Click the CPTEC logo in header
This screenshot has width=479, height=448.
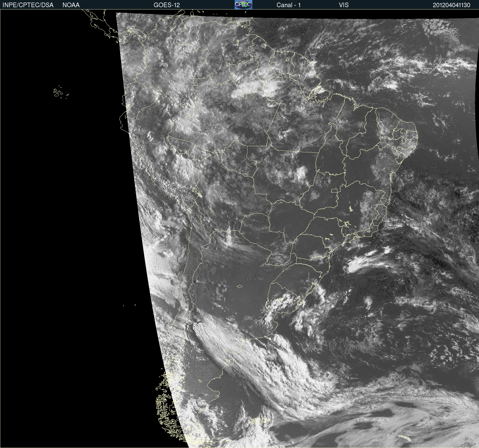click(x=243, y=5)
